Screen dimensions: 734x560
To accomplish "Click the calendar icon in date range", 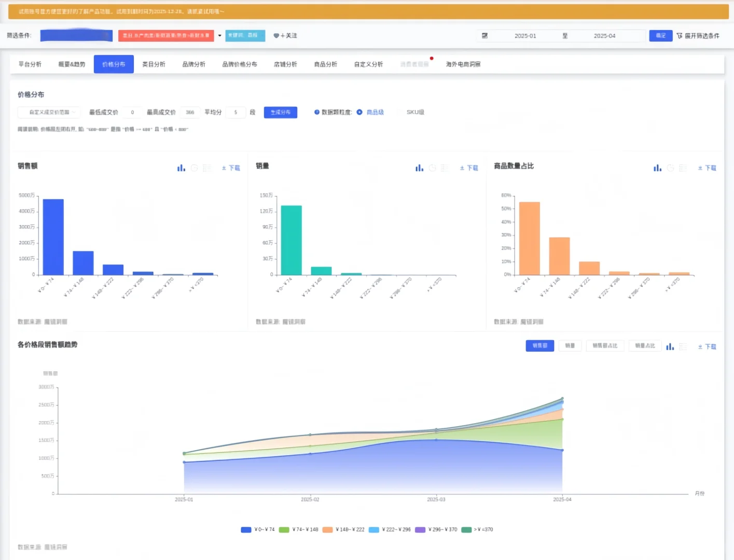I will (484, 36).
